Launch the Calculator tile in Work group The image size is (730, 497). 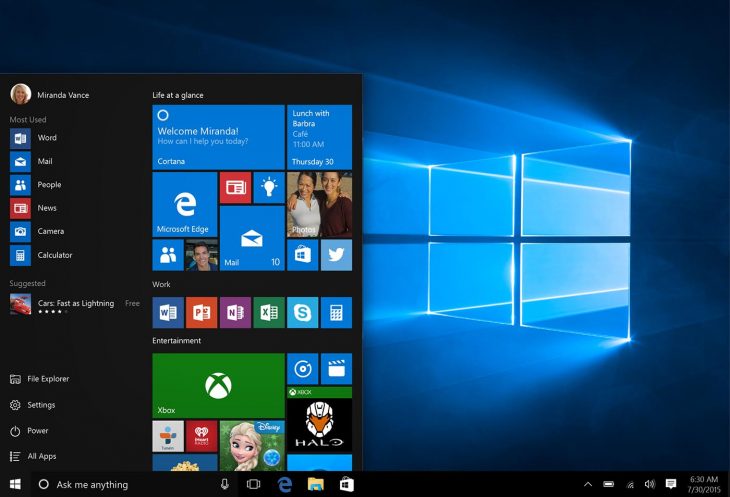336,312
